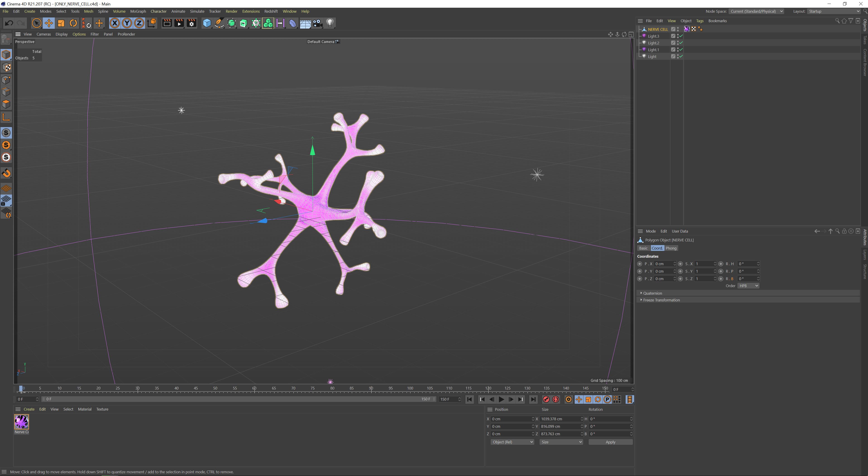Click the Nerve Cell material thumbnail
The height and width of the screenshot is (476, 868).
[x=22, y=422]
